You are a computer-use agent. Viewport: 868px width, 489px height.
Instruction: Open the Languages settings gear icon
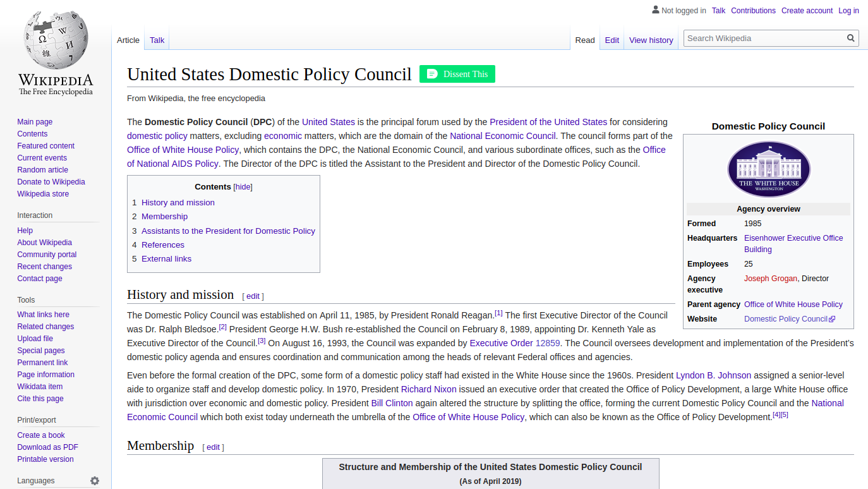[95, 481]
